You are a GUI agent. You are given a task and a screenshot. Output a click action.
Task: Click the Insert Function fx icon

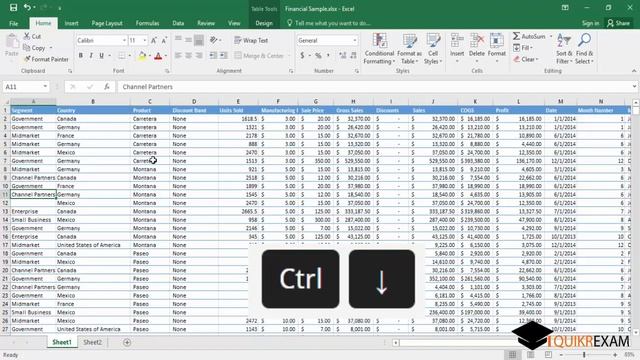(107, 87)
